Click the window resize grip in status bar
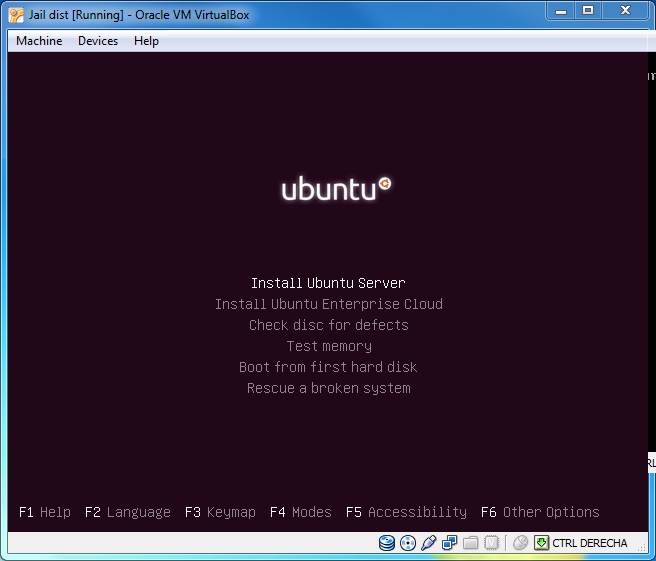 pos(642,546)
